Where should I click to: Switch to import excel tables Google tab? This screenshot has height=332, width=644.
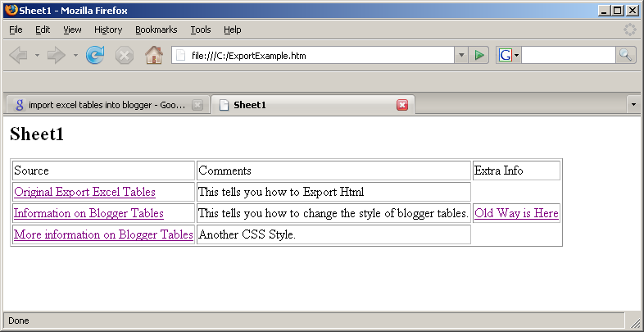107,105
